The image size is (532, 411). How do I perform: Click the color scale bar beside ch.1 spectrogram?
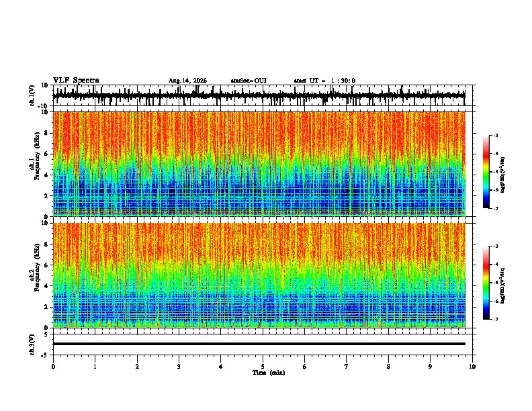(486, 172)
